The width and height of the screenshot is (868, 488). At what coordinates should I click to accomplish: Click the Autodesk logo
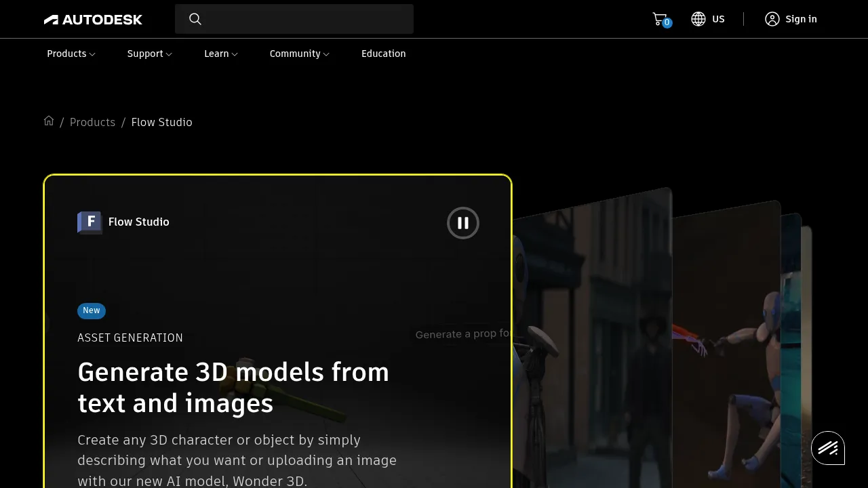point(93,20)
